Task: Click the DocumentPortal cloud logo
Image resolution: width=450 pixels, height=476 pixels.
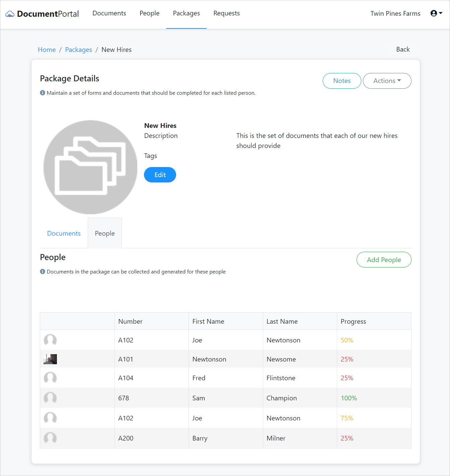Action: [x=10, y=13]
